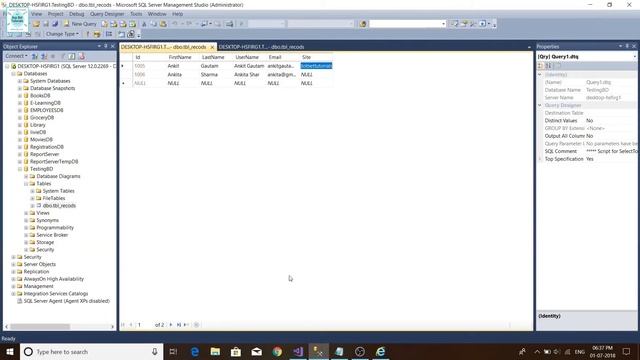Image resolution: width=640 pixels, height=360 pixels.
Task: Open Visual Studio from the taskbar
Action: (x=298, y=351)
